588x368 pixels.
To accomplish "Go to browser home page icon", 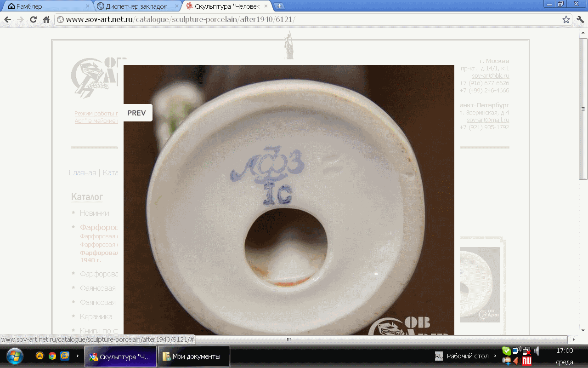I will coord(46,20).
